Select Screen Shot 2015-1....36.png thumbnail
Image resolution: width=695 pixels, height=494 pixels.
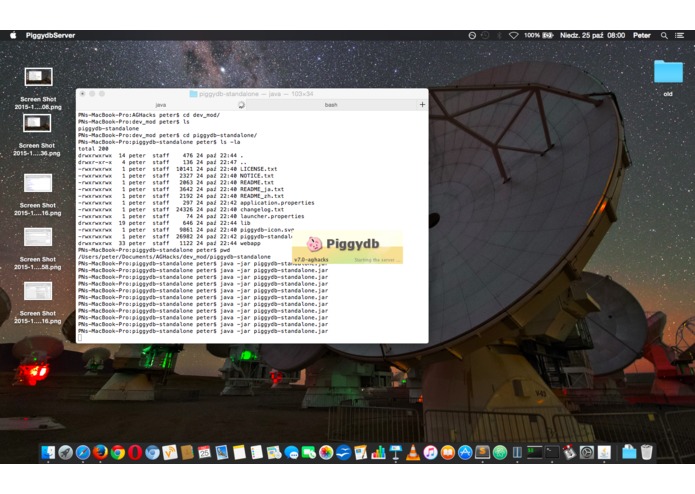pos(37,123)
